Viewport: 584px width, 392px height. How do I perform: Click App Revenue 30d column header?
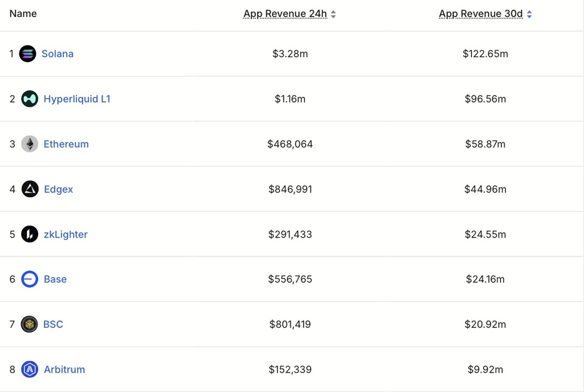point(481,14)
